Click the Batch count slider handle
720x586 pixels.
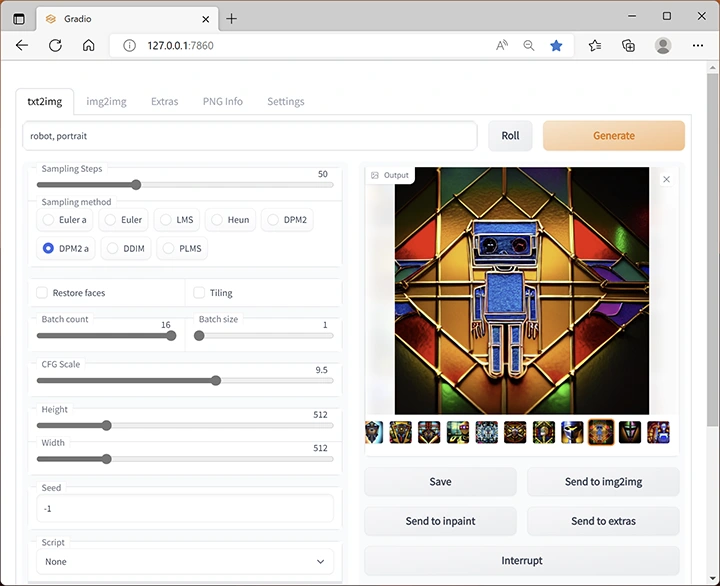tap(171, 336)
